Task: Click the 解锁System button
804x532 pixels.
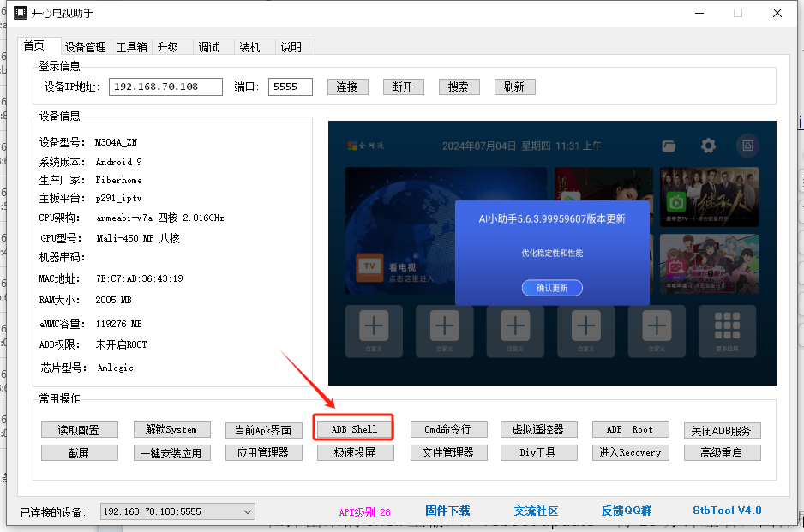Action: pyautogui.click(x=171, y=429)
